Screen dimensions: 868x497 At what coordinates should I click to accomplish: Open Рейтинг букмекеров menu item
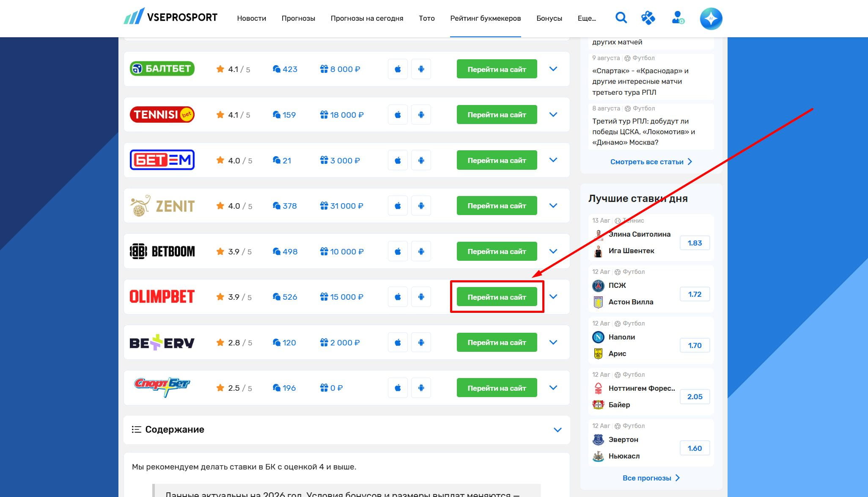point(485,18)
